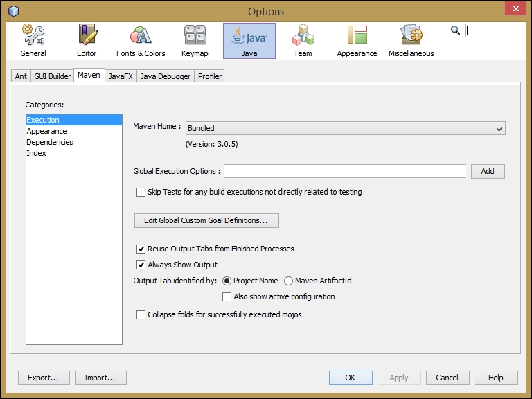Click the search magnifier icon
Image resolution: width=532 pixels, height=399 pixels.
click(x=455, y=30)
